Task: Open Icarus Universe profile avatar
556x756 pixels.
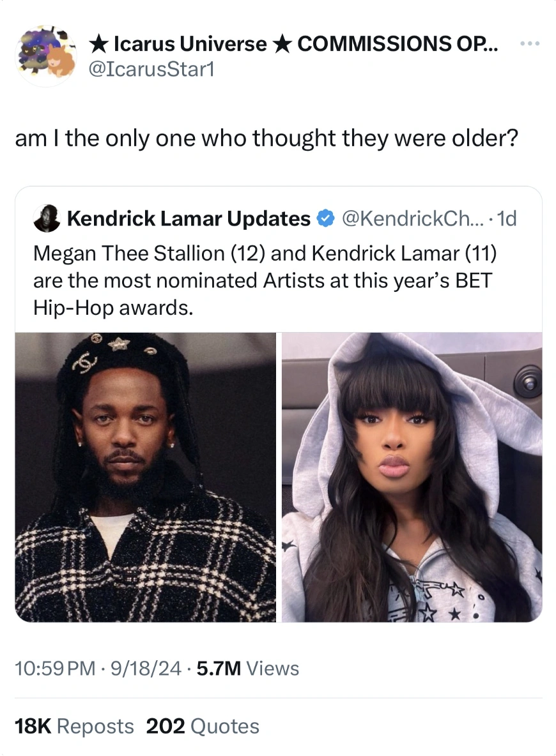Action: (x=46, y=56)
